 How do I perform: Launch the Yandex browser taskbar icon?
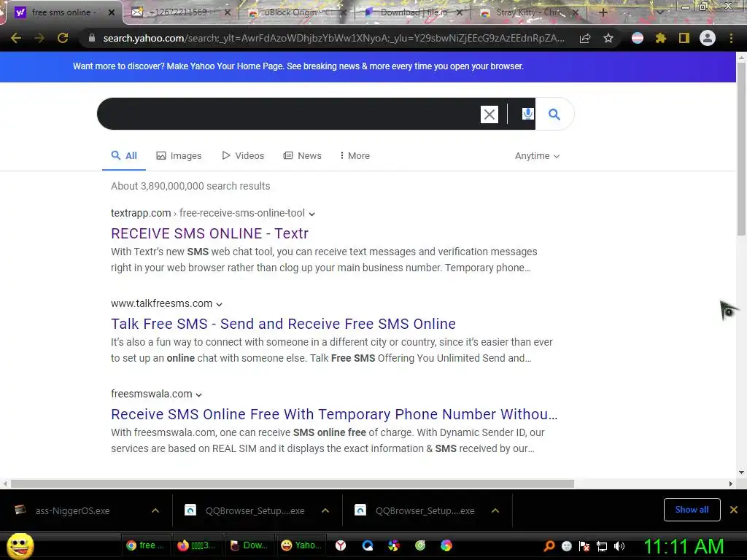341,545
